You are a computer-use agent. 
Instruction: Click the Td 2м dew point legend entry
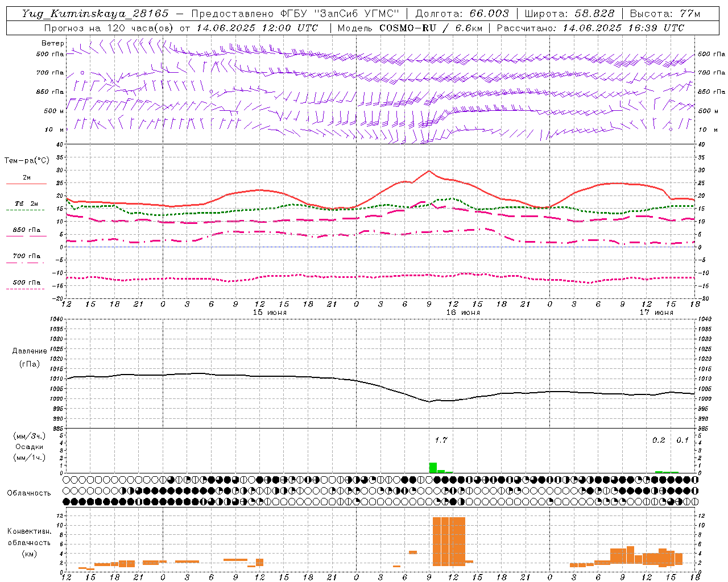pyautogui.click(x=27, y=203)
